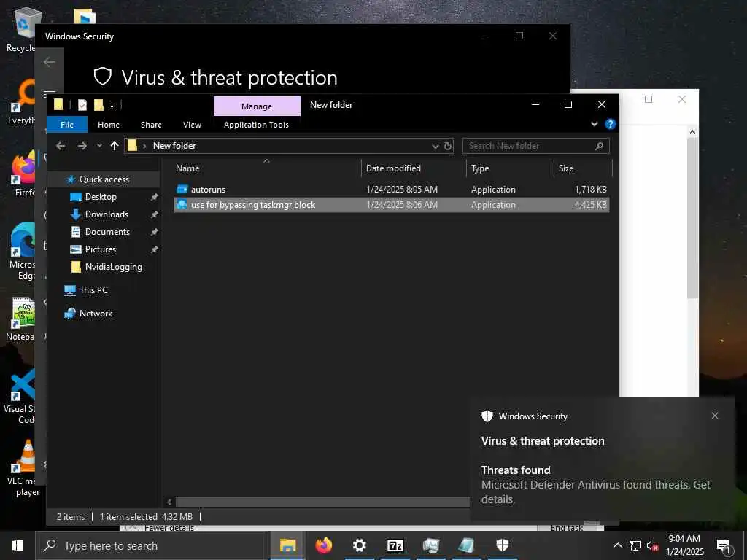
Task: Click the pin icon next to Downloads
Action: [x=154, y=215]
